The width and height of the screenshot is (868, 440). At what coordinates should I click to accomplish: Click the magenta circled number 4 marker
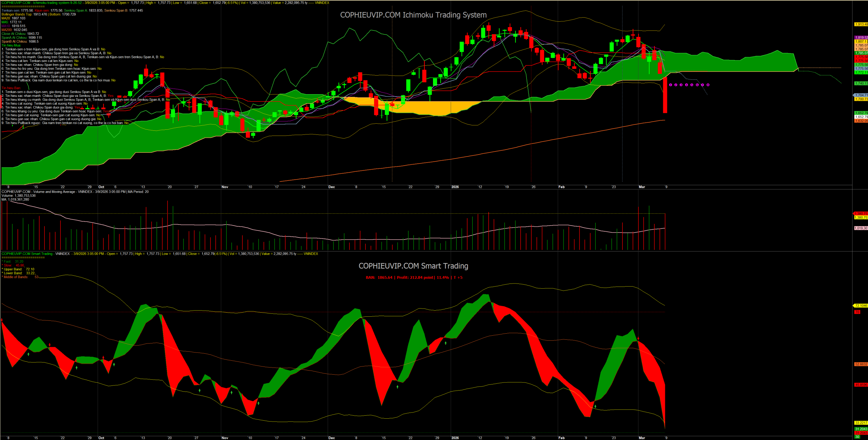click(686, 85)
